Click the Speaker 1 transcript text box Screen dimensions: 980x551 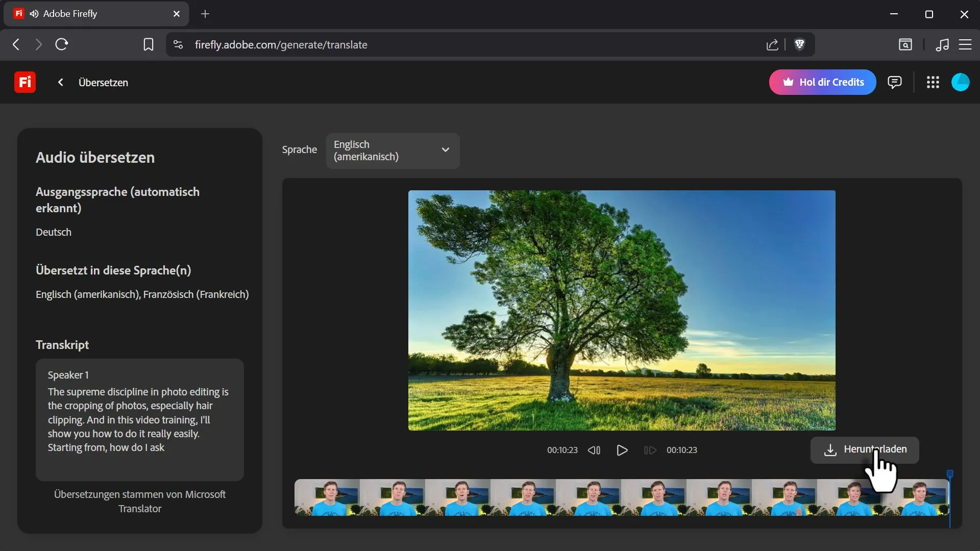(x=139, y=419)
